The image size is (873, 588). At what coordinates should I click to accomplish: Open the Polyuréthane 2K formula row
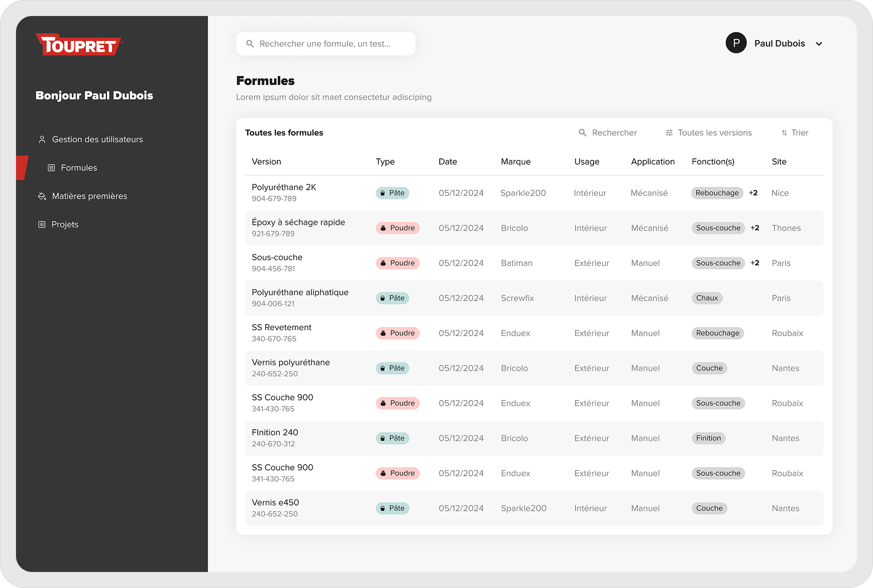[x=284, y=187]
